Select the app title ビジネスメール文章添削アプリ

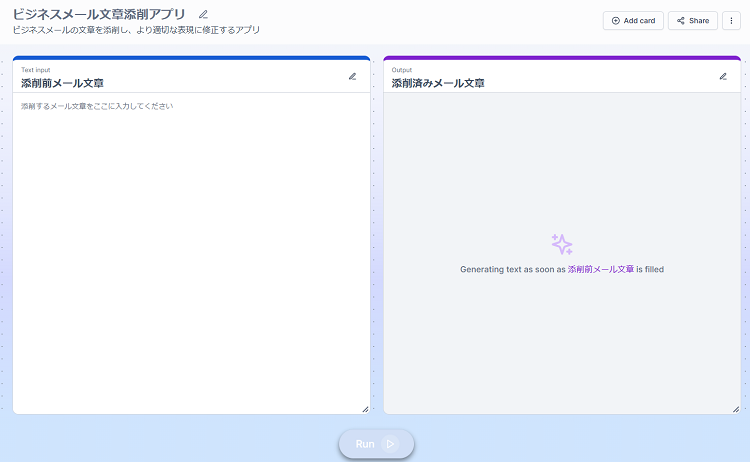coord(99,14)
